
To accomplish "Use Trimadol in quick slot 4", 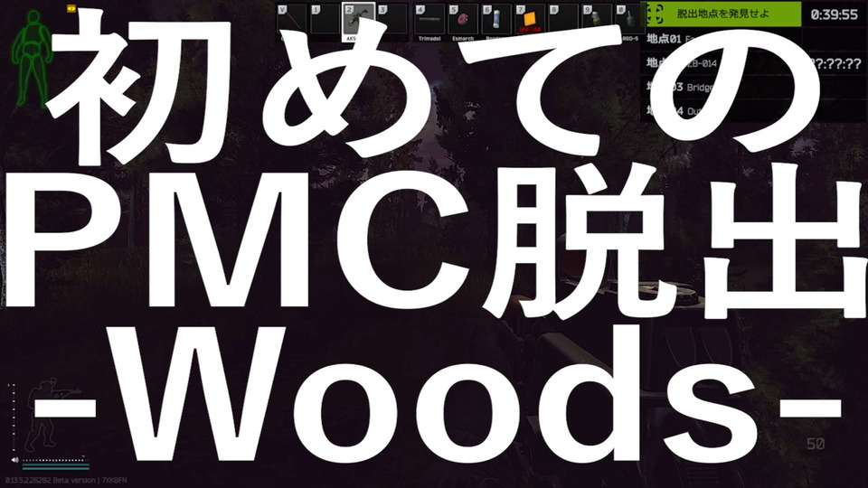I will (x=429, y=22).
